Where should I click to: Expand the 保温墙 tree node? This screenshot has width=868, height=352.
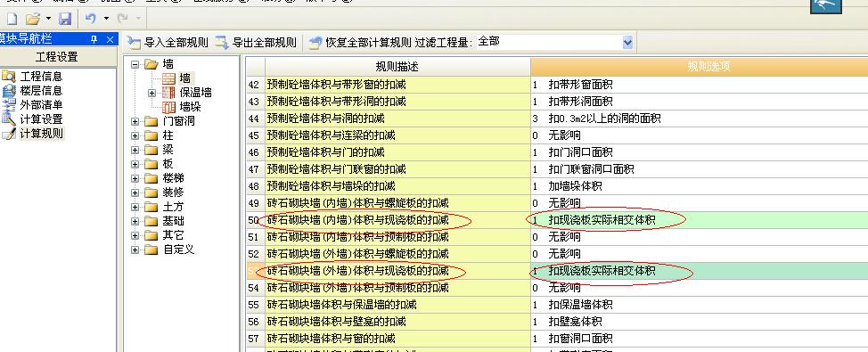[x=151, y=93]
